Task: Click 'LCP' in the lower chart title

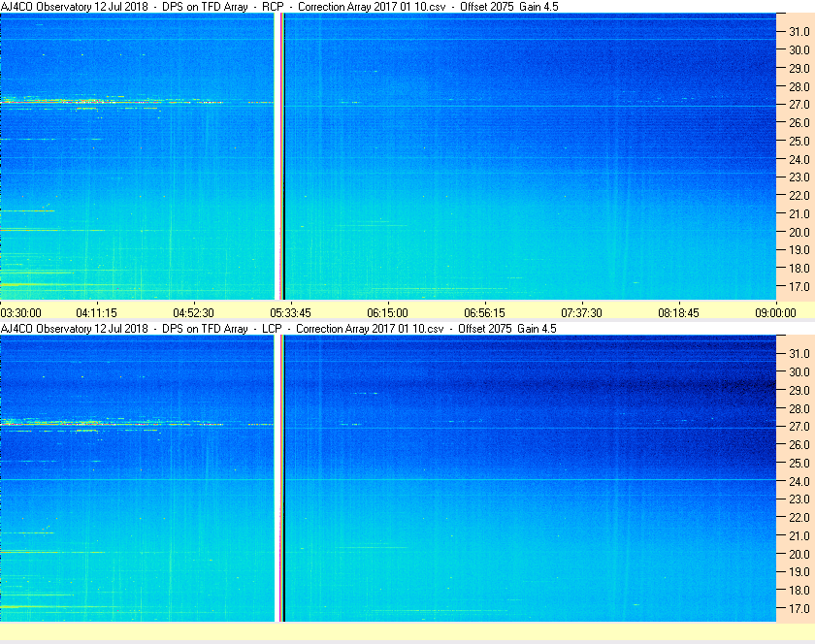Action: (x=272, y=329)
